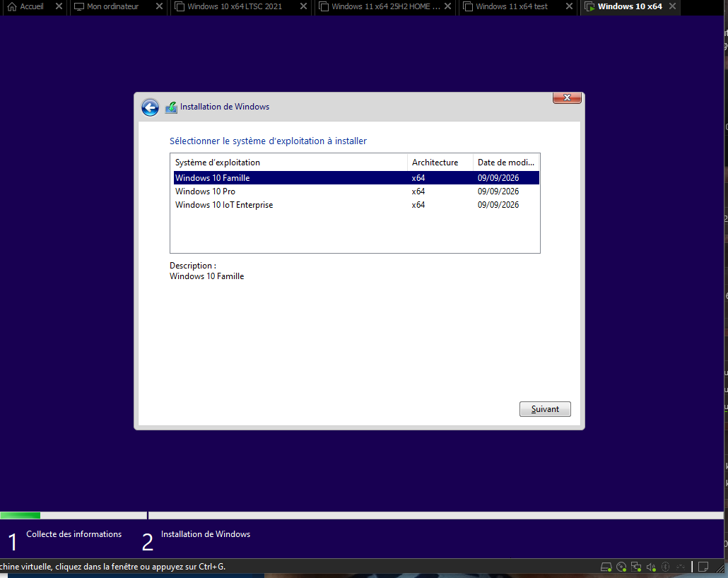Click the Collecte des informations step label

74,534
